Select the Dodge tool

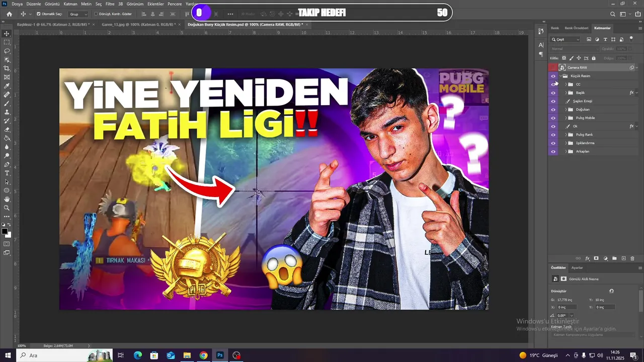pos(7,155)
